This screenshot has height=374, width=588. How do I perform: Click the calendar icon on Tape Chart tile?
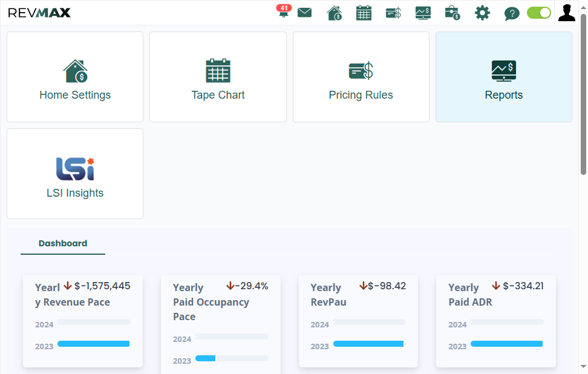pos(218,71)
